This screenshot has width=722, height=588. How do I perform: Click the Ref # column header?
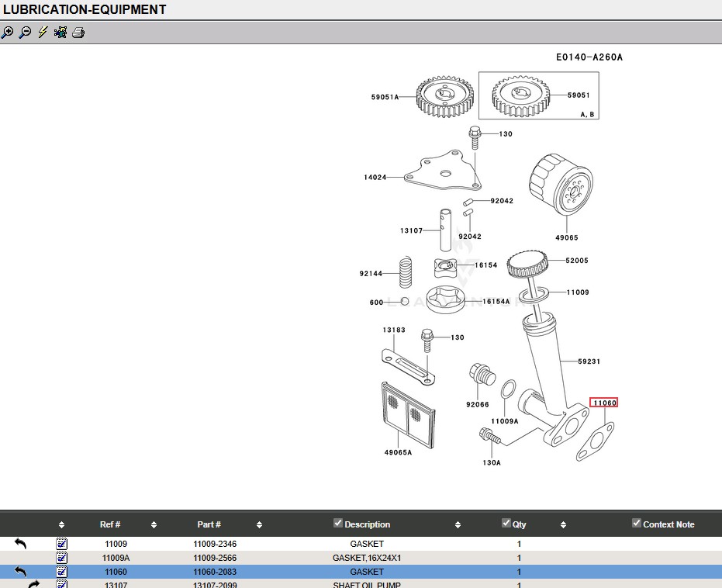(110, 525)
